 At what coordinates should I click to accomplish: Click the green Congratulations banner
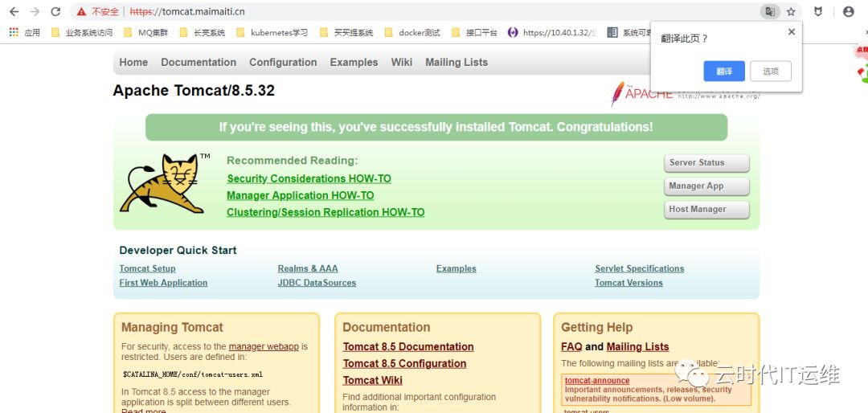(x=436, y=127)
